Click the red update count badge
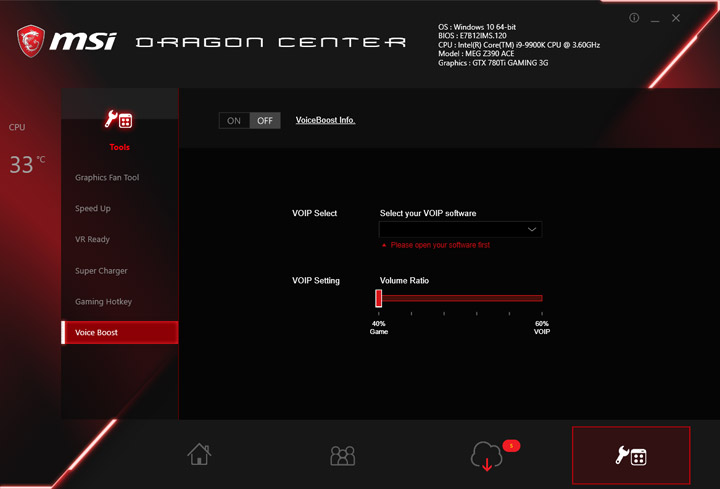The width and height of the screenshot is (720, 489). tap(511, 445)
